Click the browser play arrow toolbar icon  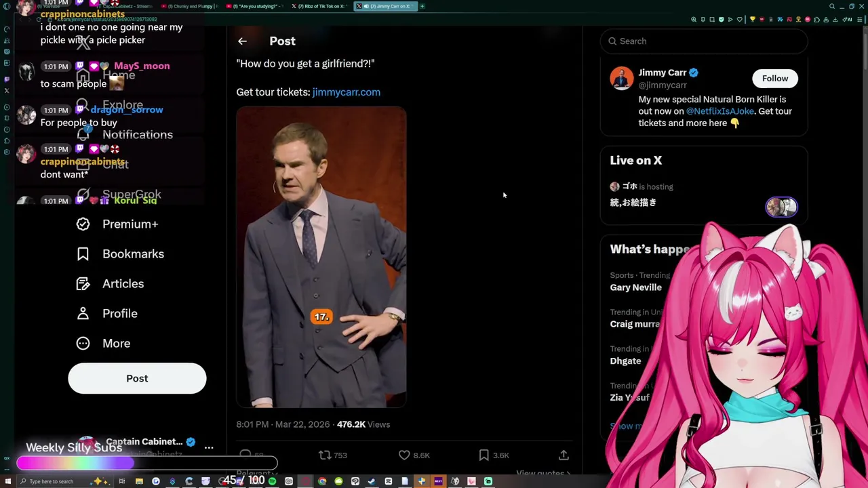click(730, 20)
